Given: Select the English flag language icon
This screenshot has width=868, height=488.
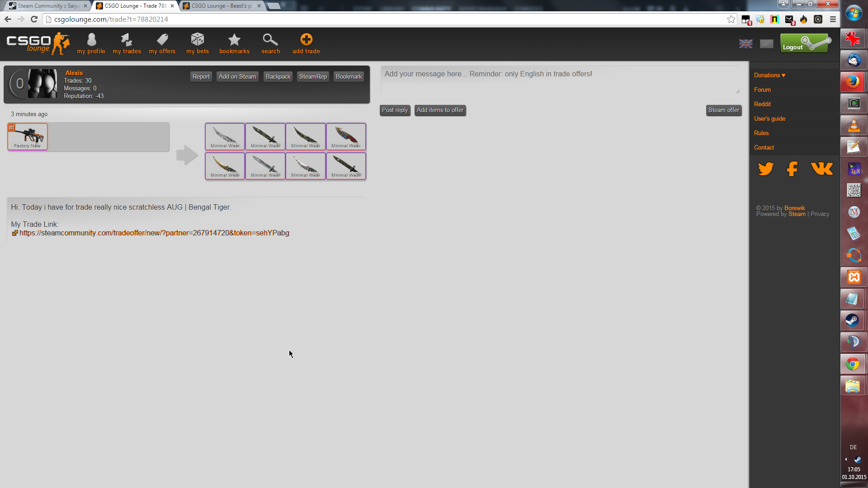Looking at the screenshot, I should click(745, 44).
